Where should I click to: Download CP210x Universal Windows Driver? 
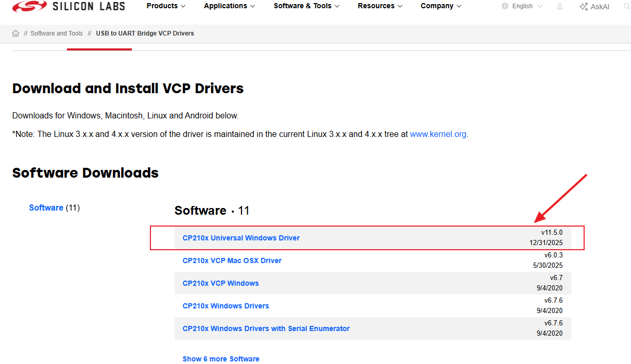point(241,238)
